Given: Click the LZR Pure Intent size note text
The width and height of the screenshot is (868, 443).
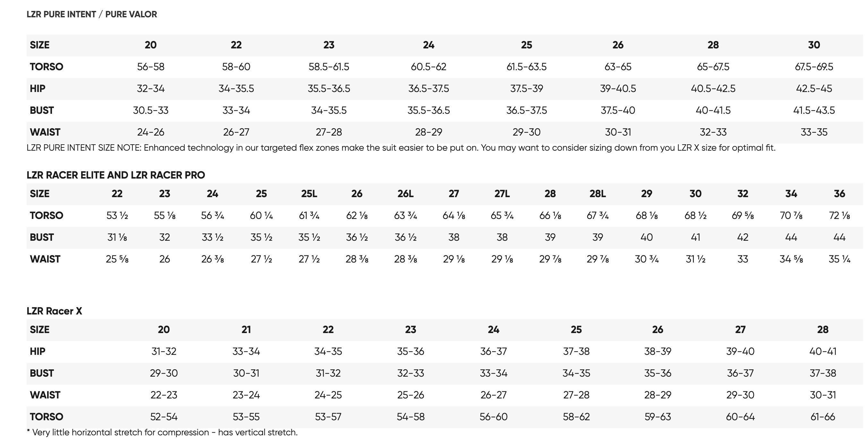Looking at the screenshot, I should (x=401, y=148).
